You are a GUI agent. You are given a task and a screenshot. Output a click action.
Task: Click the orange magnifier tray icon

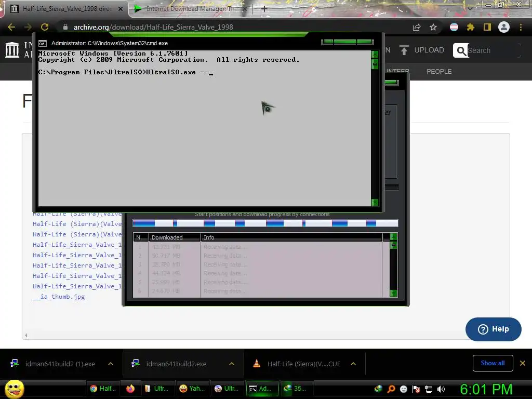click(x=391, y=389)
